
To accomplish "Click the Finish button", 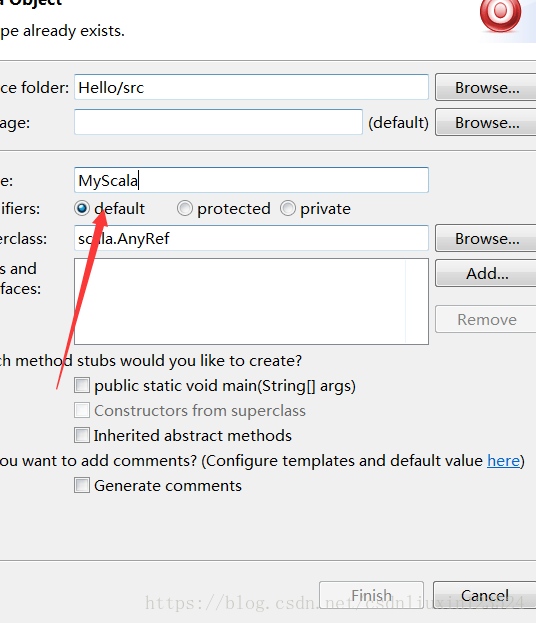I will [372, 595].
